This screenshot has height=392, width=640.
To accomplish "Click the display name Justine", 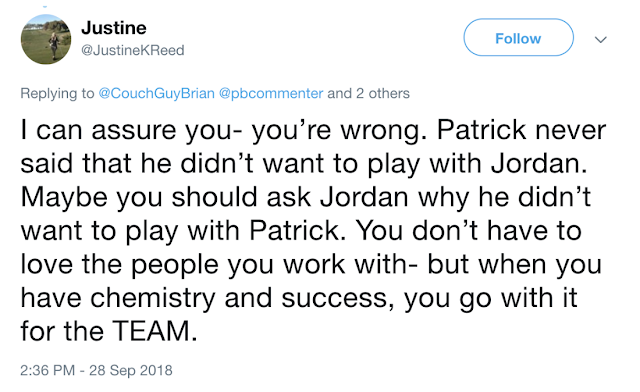I will point(113,28).
